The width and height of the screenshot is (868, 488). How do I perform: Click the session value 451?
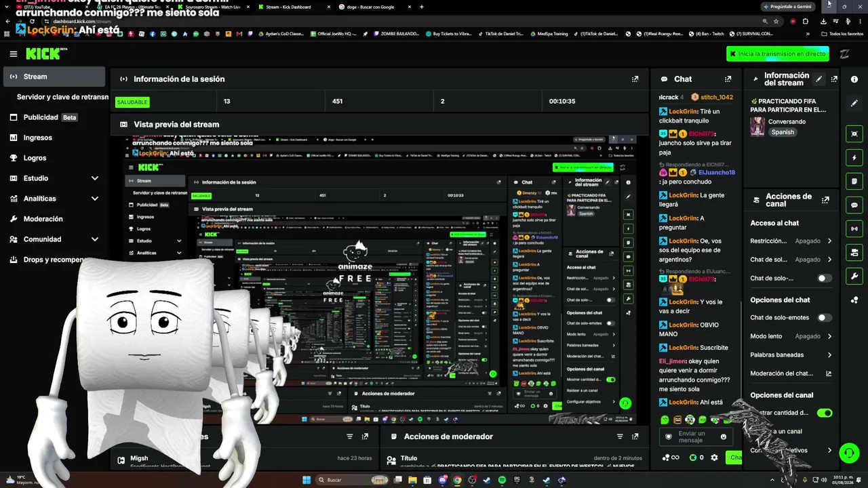pos(338,102)
